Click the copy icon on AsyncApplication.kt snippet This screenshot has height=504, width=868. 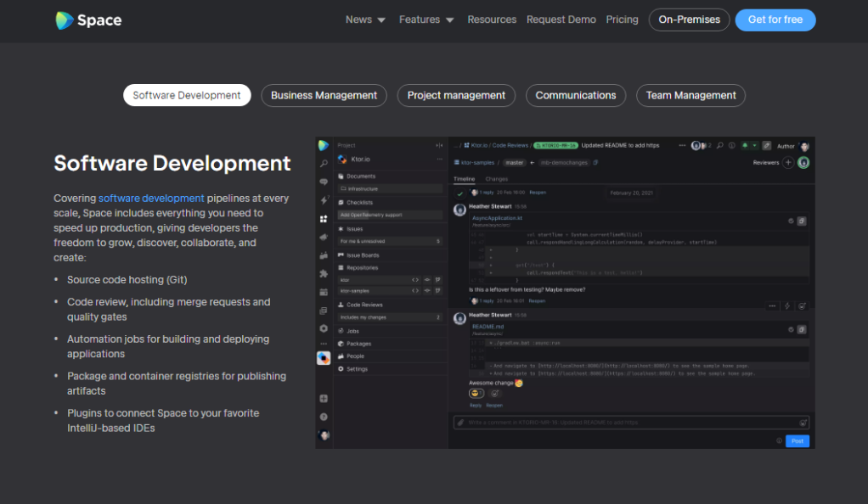point(801,221)
